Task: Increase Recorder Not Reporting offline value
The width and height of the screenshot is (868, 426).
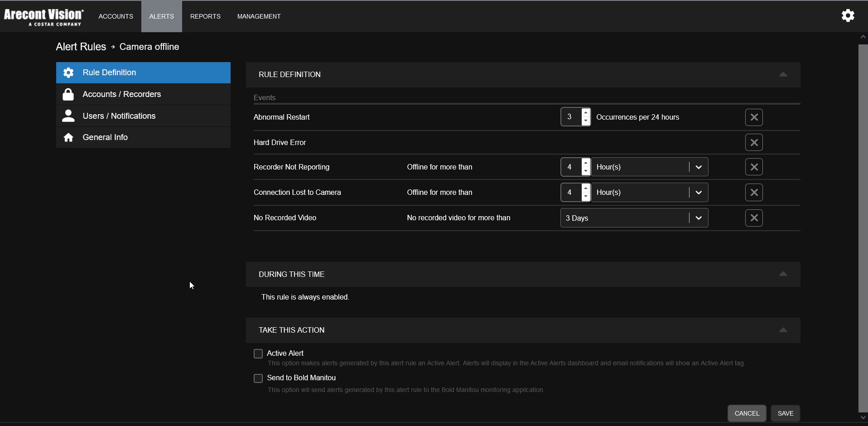Action: [586, 163]
